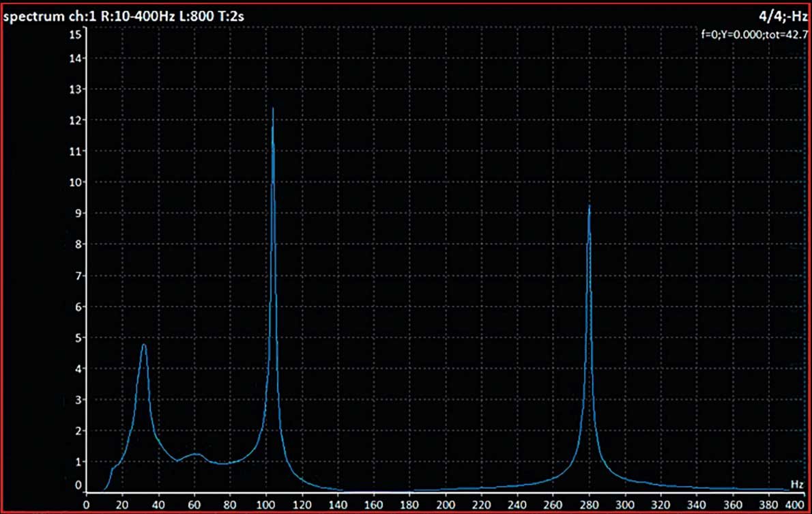Click the 20 label on the frequency axis
812x514 pixels.
click(x=122, y=504)
